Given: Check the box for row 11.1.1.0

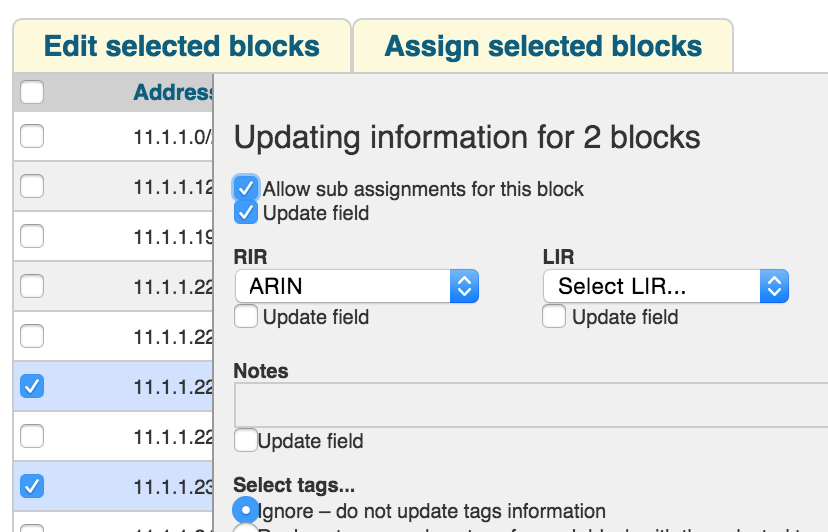Looking at the screenshot, I should click(32, 136).
